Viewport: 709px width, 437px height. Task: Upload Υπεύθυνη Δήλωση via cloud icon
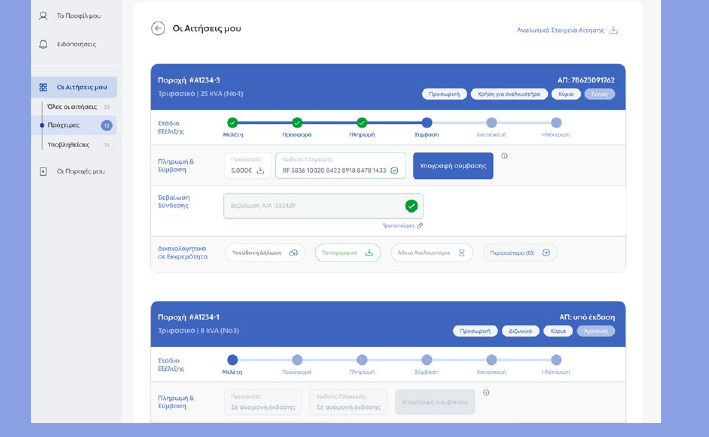coord(293,253)
